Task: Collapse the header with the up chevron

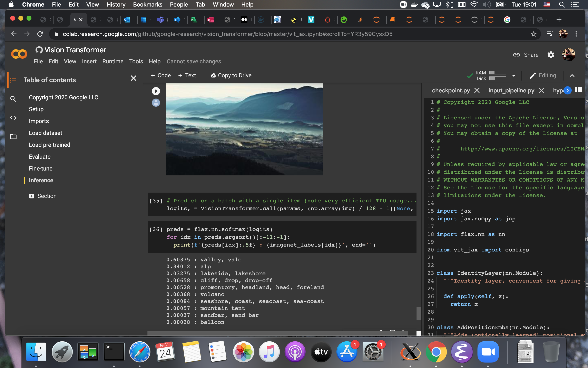Action: click(572, 76)
